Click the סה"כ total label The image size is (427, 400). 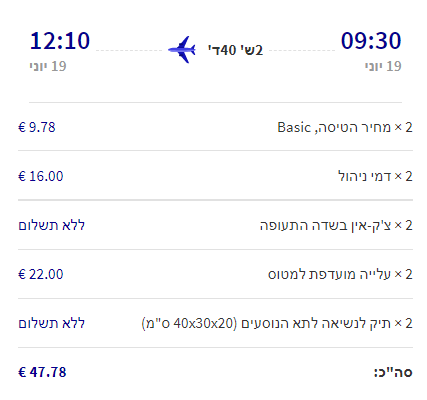(393, 372)
